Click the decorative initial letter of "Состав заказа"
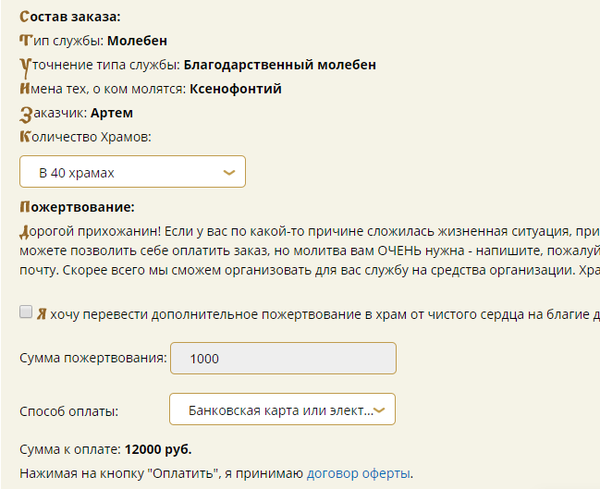Image resolution: width=600 pixels, height=489 pixels. click(x=24, y=18)
